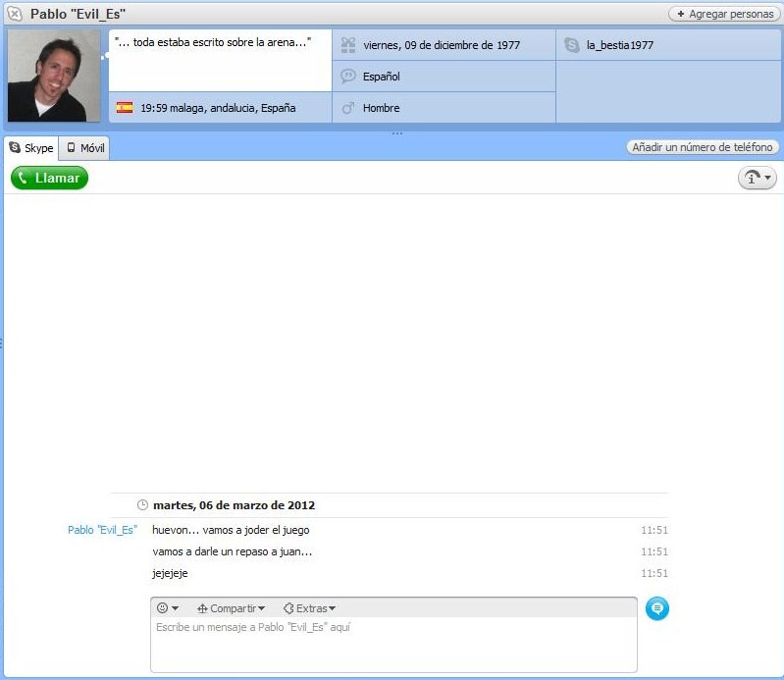The height and width of the screenshot is (680, 784).
Task: Click Añadir un número de teléfono
Action: coord(703,147)
